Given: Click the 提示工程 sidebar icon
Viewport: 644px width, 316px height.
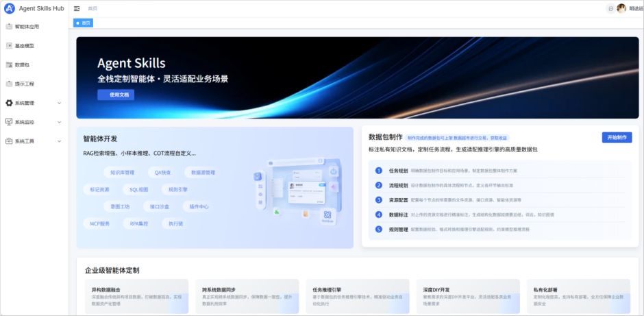Looking at the screenshot, I should point(9,84).
